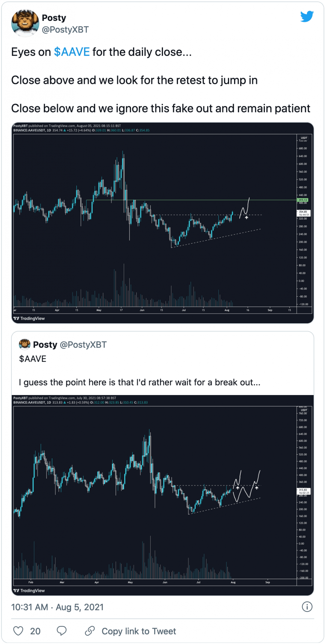Open the quoted tweet text about break out
The width and height of the screenshot is (326, 644).
click(x=140, y=382)
